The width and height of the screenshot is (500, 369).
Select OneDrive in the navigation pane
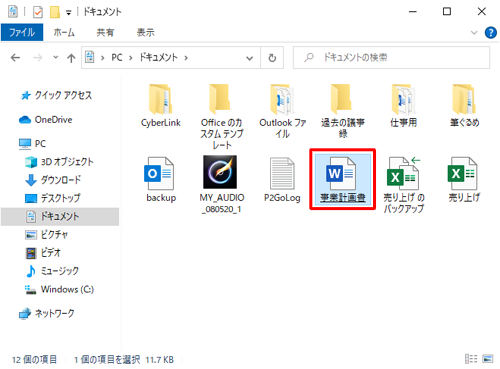[46, 120]
